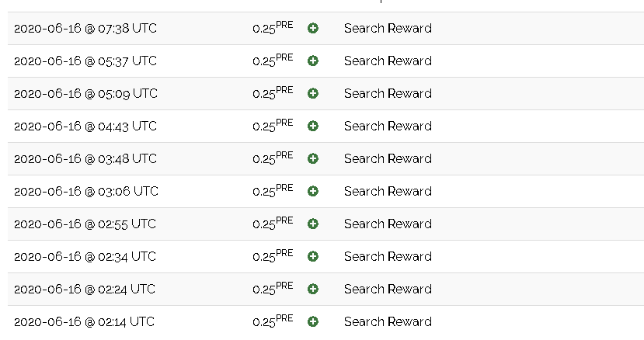Image resolution: width=644 pixels, height=340 pixels.
Task: Click green plus icon for 03:06 UTC reward
Action: (x=313, y=192)
